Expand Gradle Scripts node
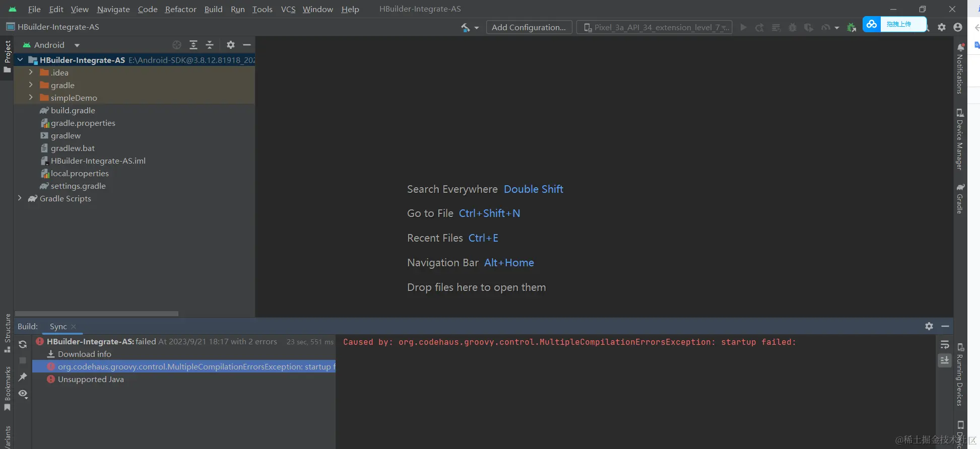The height and width of the screenshot is (449, 980). pos(20,198)
